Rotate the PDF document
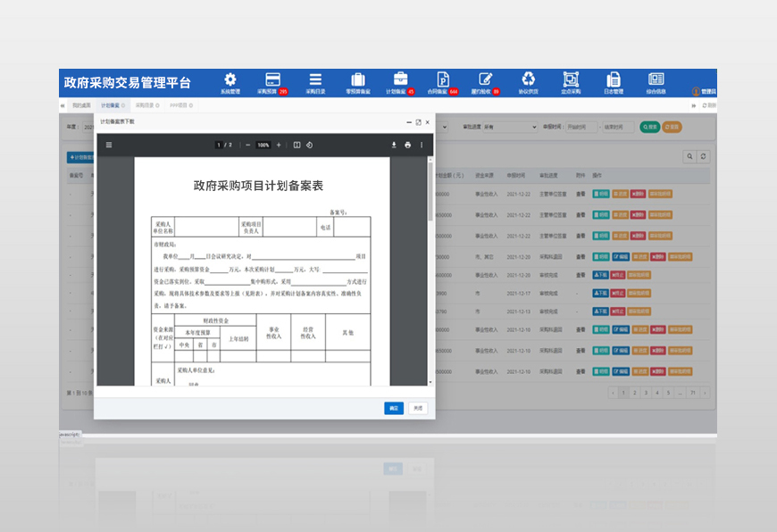Image resolution: width=777 pixels, height=532 pixels. 309,145
